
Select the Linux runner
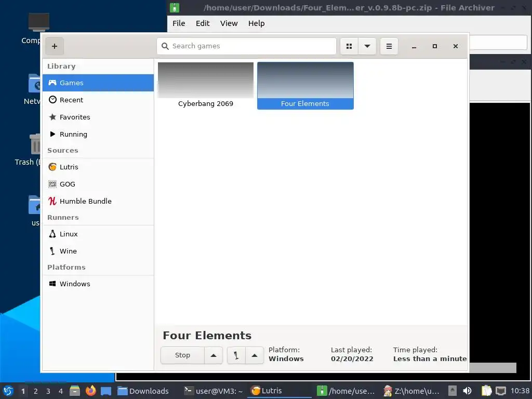(98, 234)
